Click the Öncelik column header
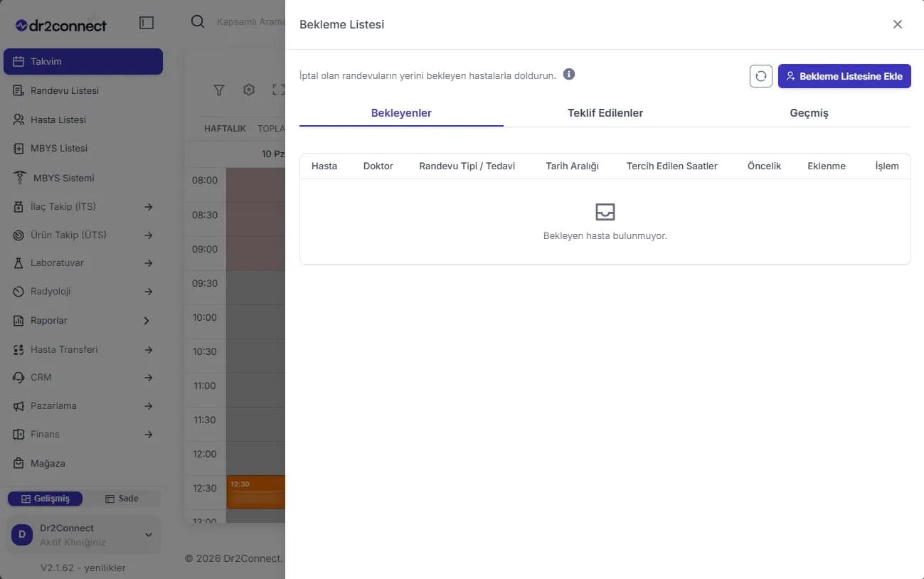 click(764, 166)
